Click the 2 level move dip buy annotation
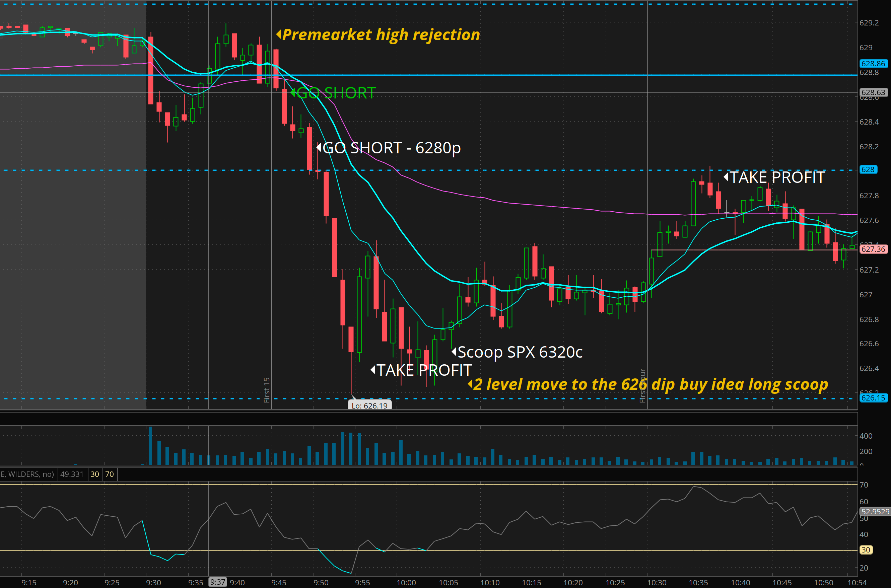Screen dimensions: 891x588 [650, 384]
